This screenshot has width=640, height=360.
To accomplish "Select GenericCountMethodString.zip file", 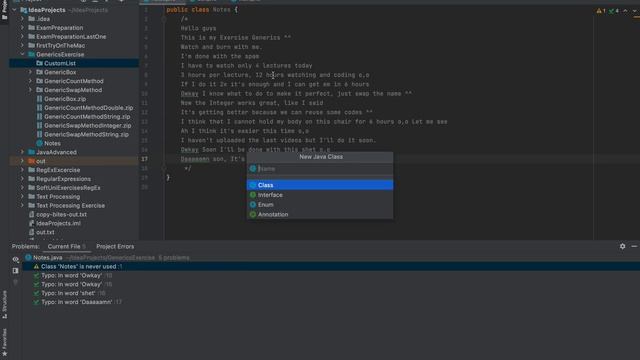I will coord(87,117).
